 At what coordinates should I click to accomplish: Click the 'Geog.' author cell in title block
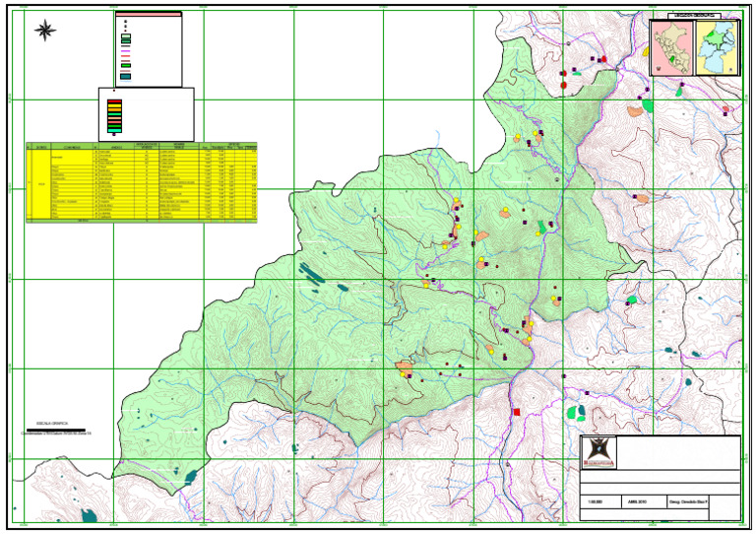(x=688, y=501)
